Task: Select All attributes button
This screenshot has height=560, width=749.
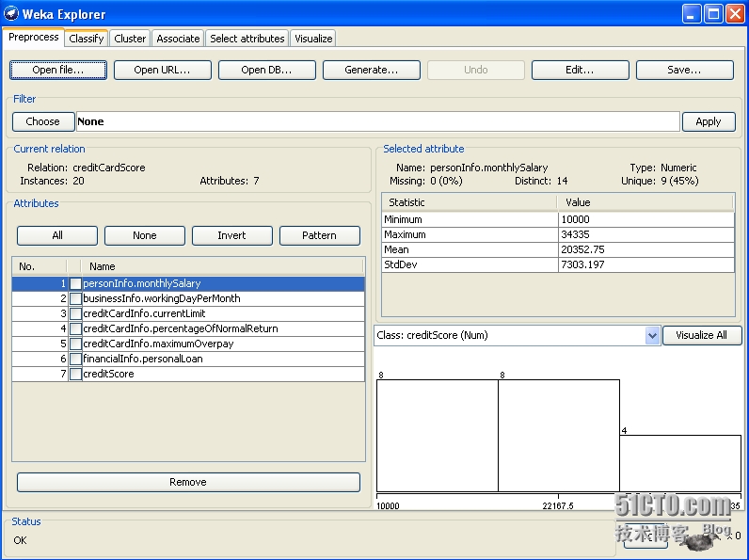Action: (57, 235)
